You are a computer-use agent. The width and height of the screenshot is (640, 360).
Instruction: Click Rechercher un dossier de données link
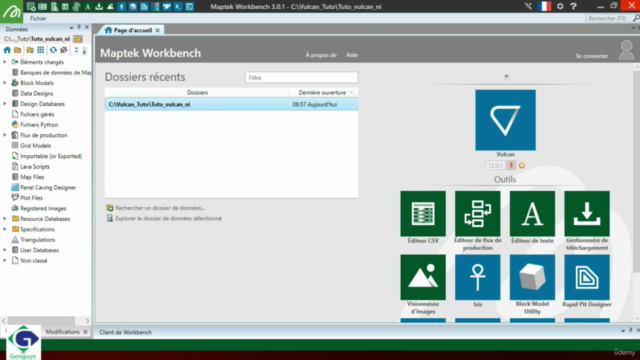(x=160, y=208)
